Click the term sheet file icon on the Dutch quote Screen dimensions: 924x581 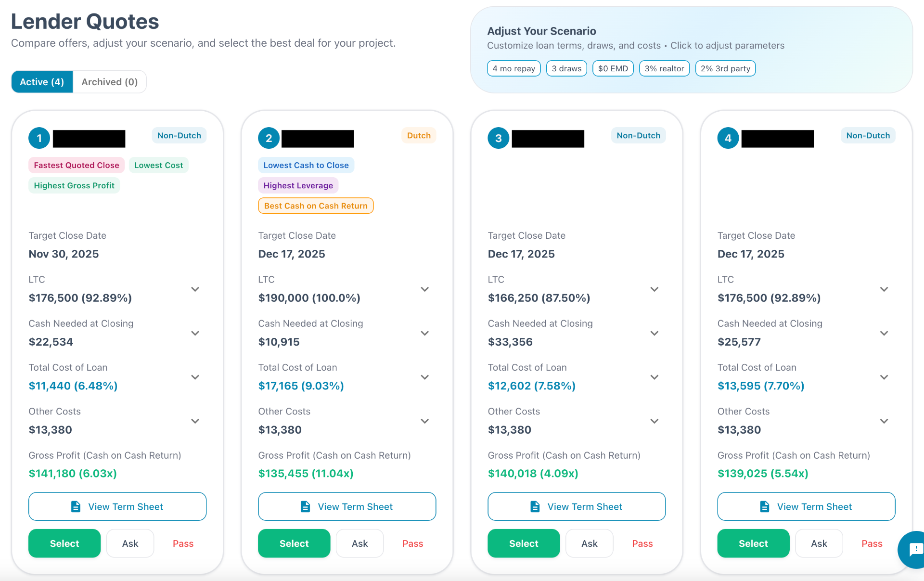(x=305, y=506)
